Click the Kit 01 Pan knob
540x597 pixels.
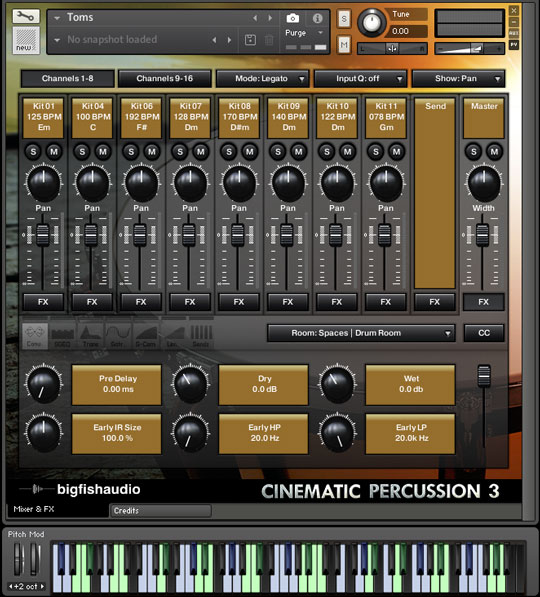[x=43, y=183]
